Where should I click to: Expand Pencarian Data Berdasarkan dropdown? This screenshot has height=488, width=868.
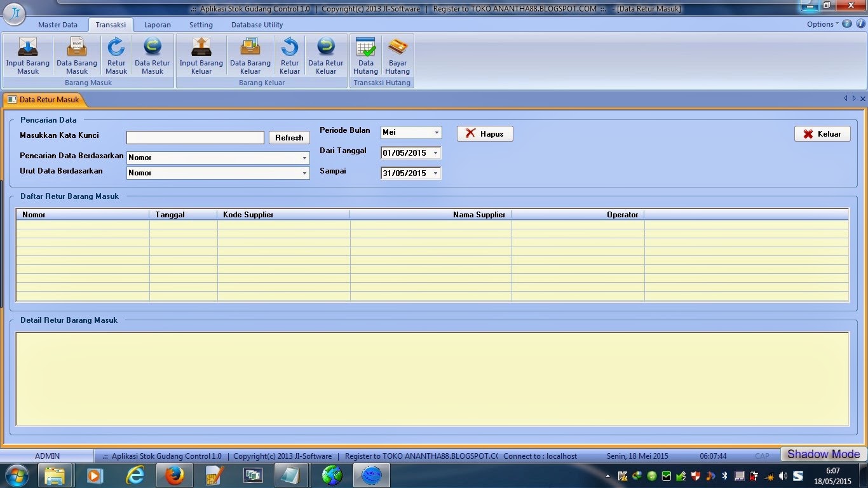(304, 158)
